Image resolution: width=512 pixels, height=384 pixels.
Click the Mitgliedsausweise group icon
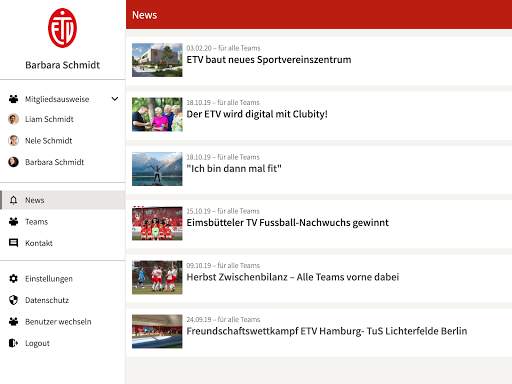click(x=13, y=99)
